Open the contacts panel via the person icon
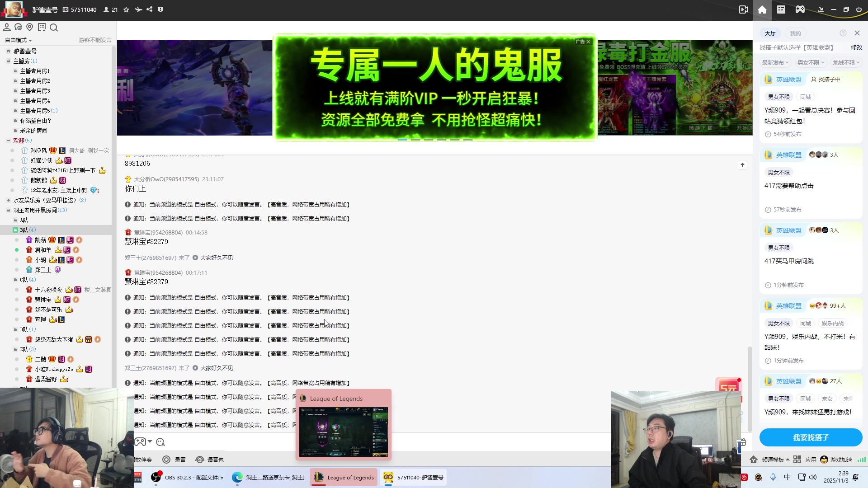The height and width of the screenshot is (488, 868). (x=6, y=27)
